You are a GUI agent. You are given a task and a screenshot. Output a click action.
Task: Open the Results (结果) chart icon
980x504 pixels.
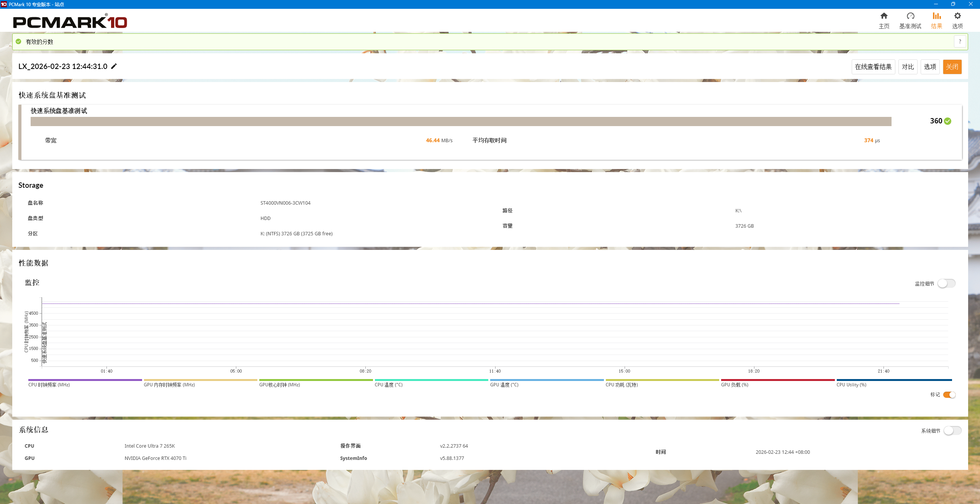pyautogui.click(x=936, y=16)
